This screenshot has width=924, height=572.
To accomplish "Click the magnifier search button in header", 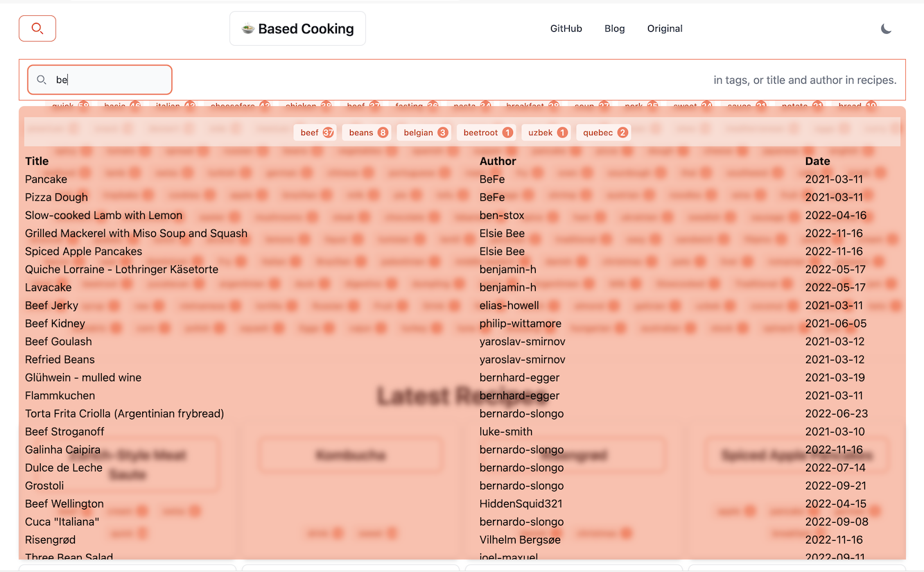I will pyautogui.click(x=37, y=28).
